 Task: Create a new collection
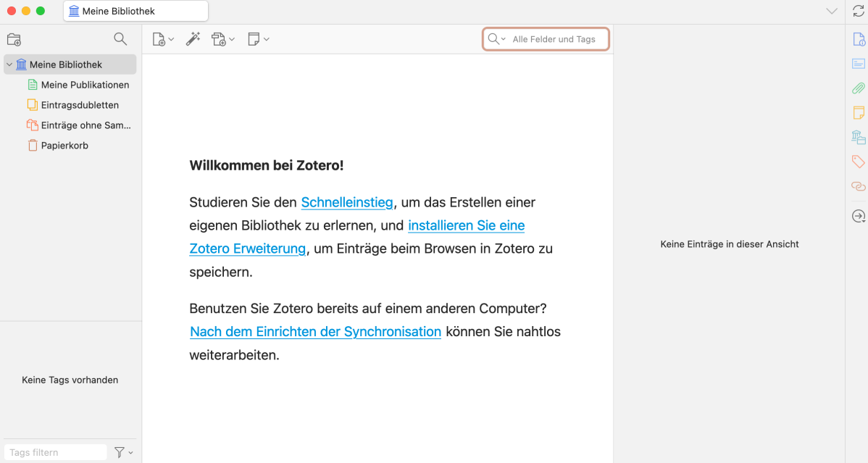coord(14,39)
